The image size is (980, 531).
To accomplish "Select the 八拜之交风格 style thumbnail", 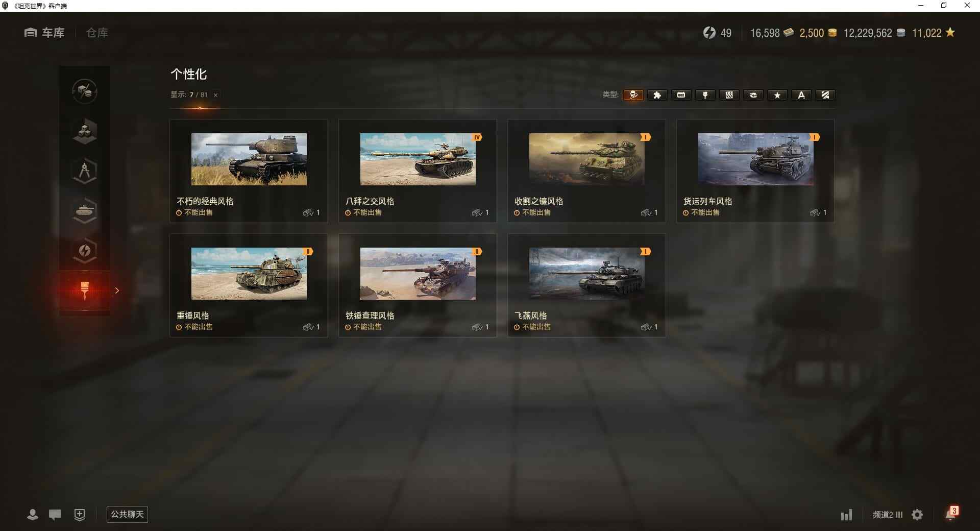I will click(418, 159).
